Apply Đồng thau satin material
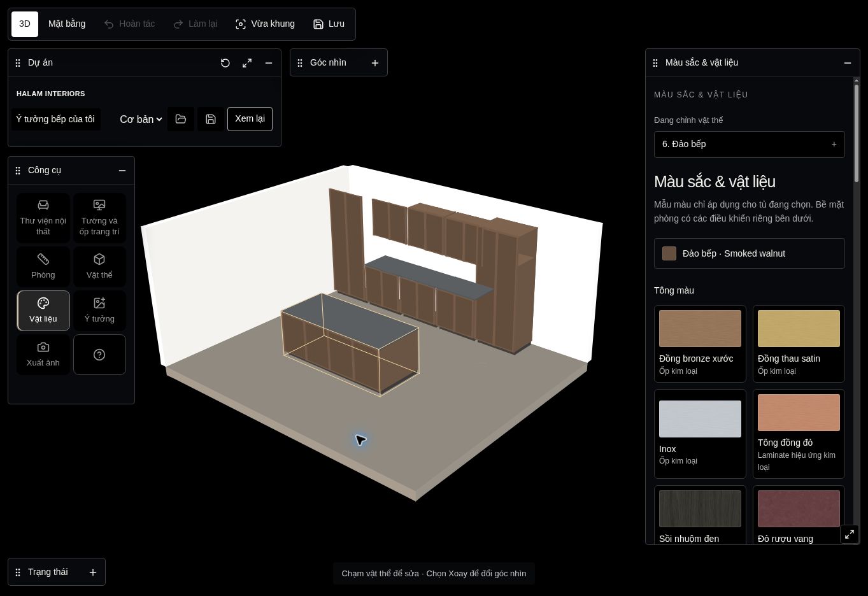The height and width of the screenshot is (596, 868). [799, 344]
